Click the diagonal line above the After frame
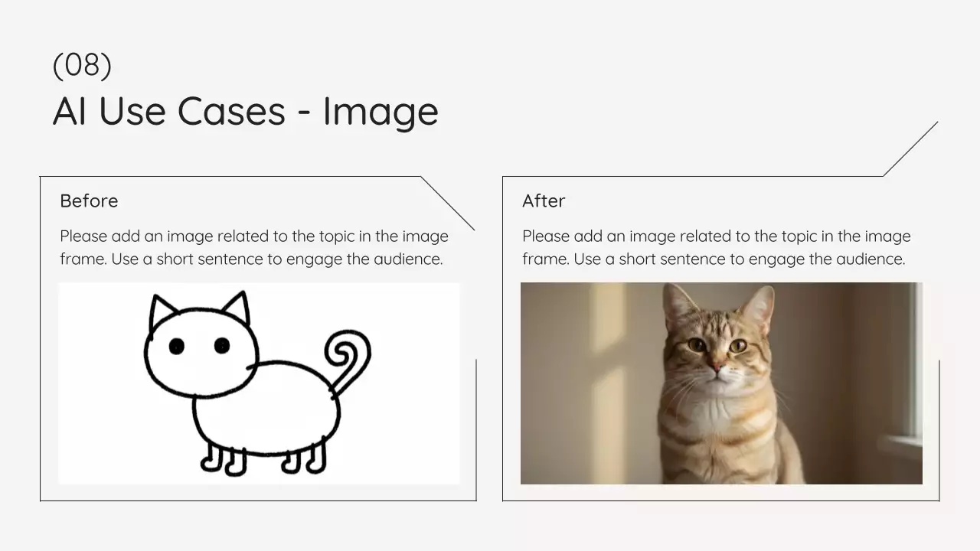This screenshot has height=551, width=980. (910, 148)
